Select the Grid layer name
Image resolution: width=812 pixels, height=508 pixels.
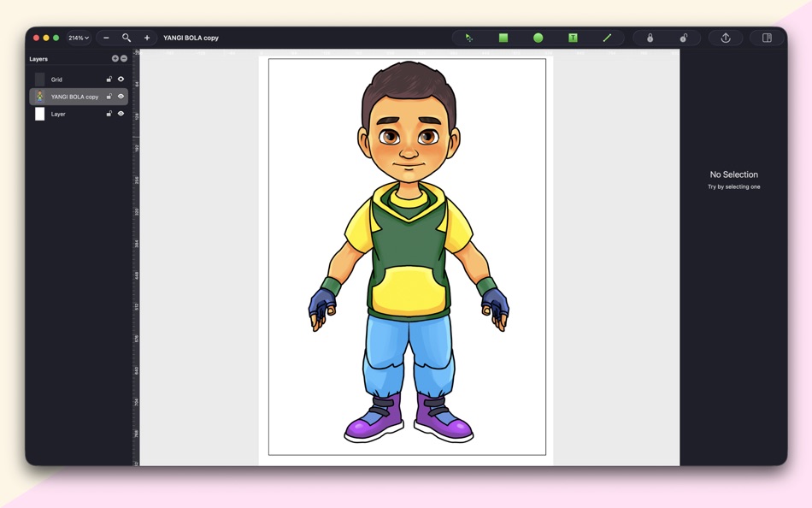[56, 80]
